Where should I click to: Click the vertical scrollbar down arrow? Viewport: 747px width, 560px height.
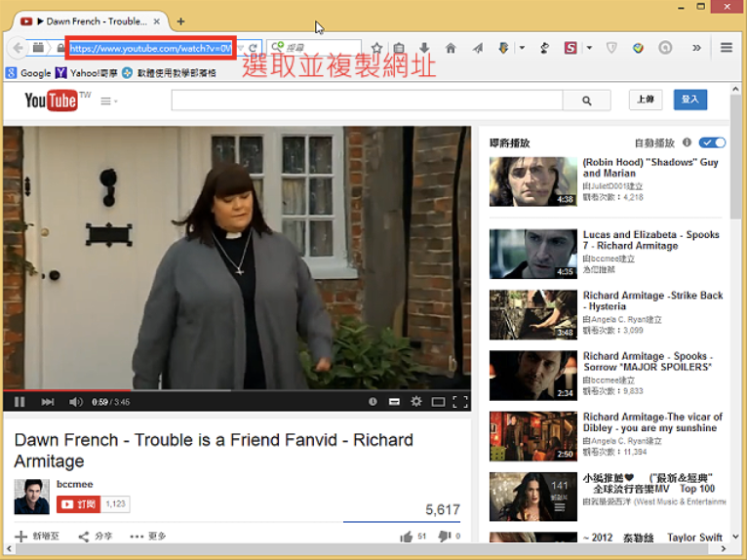tap(735, 537)
